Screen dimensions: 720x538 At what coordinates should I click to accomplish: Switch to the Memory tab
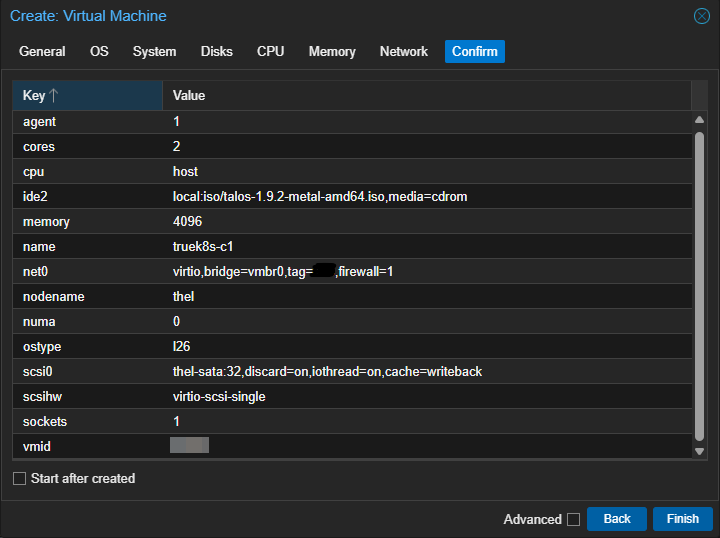pyautogui.click(x=332, y=52)
